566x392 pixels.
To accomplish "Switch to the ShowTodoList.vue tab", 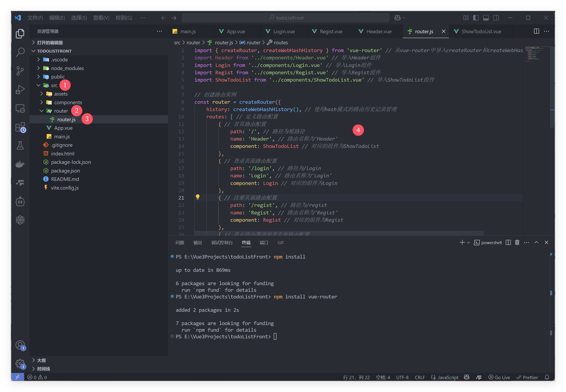I will tap(481, 31).
